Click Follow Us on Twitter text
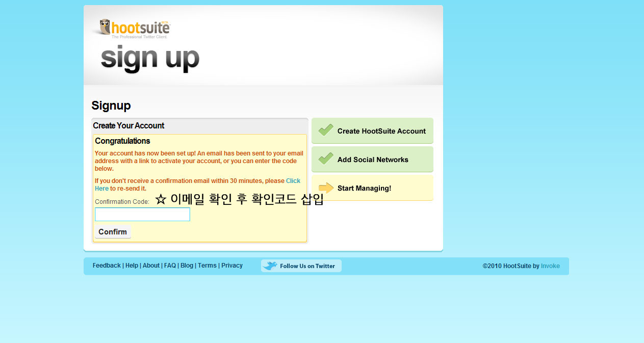644x343 pixels. pos(307,266)
